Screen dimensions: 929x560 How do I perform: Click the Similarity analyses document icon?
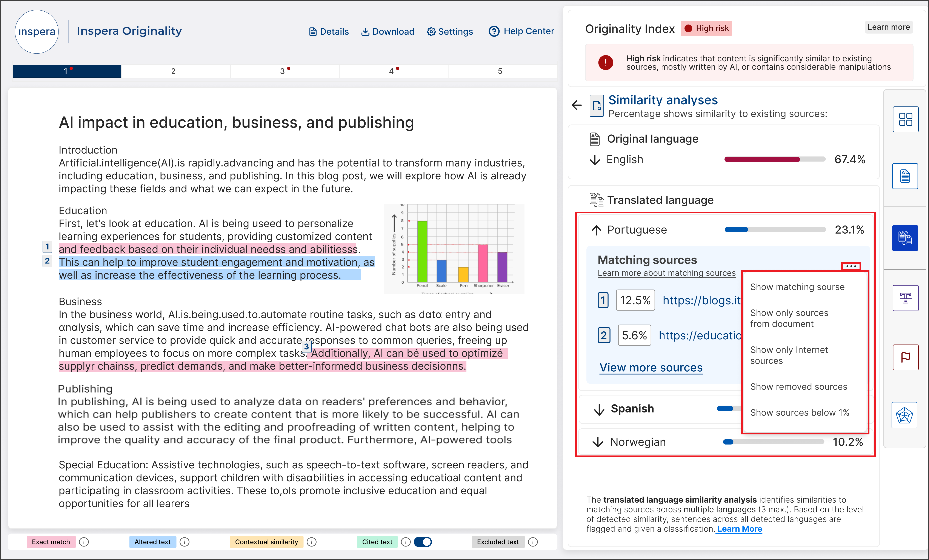pyautogui.click(x=597, y=106)
